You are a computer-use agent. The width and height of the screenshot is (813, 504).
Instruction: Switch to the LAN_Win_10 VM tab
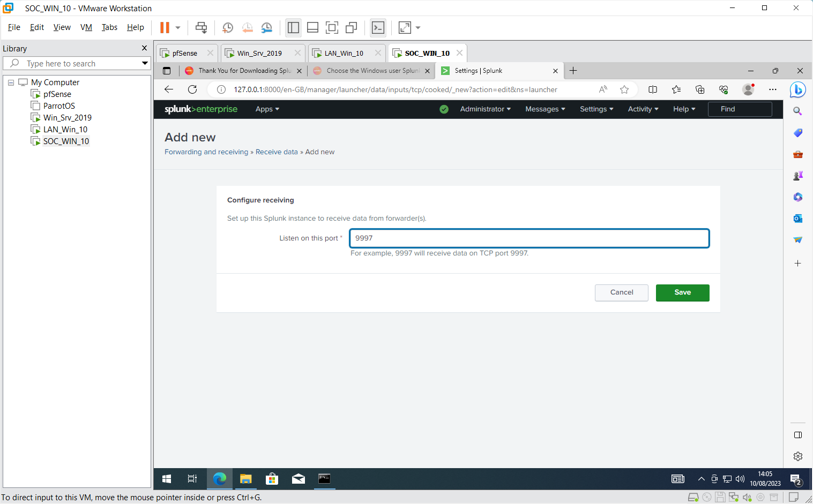pyautogui.click(x=344, y=53)
